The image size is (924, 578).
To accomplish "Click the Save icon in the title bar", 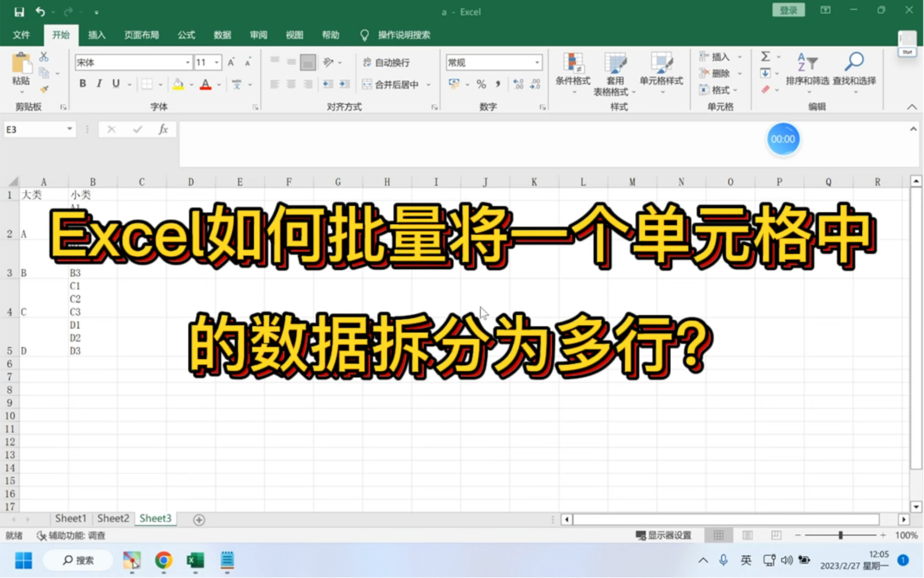I will [19, 12].
